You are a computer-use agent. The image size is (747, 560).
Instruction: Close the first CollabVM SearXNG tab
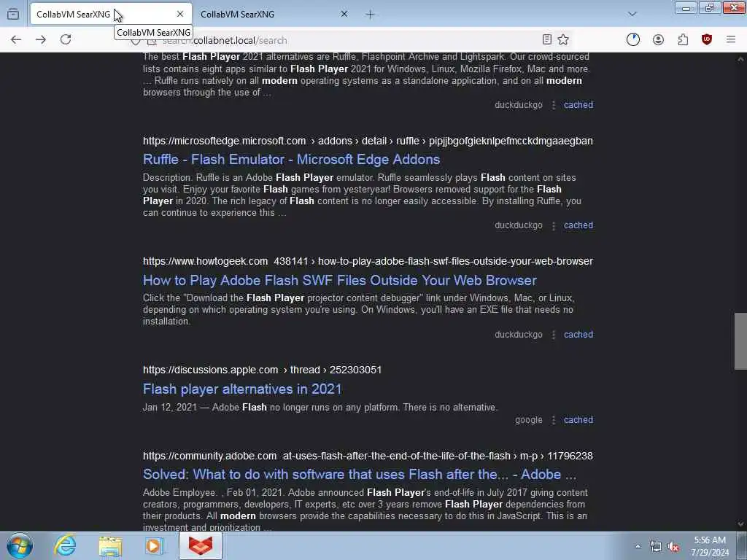(x=180, y=15)
